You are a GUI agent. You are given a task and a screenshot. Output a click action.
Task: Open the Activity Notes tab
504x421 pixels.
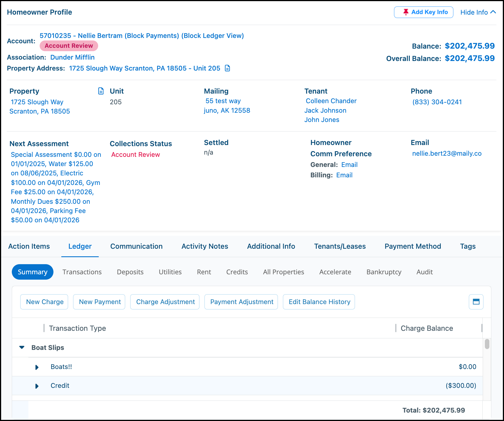(205, 246)
